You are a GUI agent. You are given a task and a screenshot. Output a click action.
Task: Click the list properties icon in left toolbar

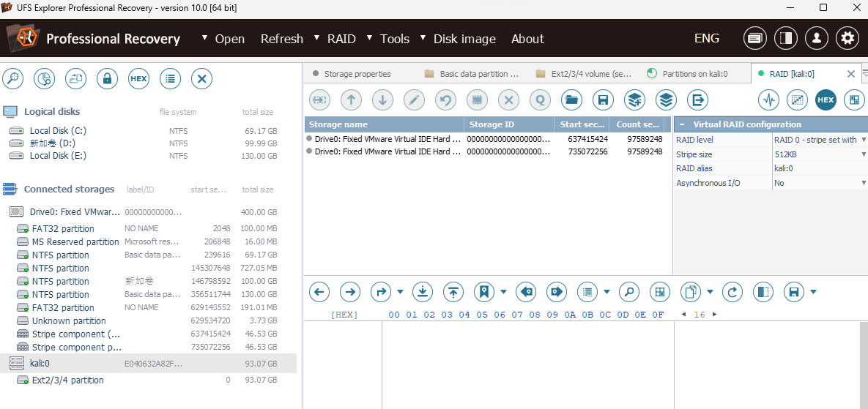171,78
